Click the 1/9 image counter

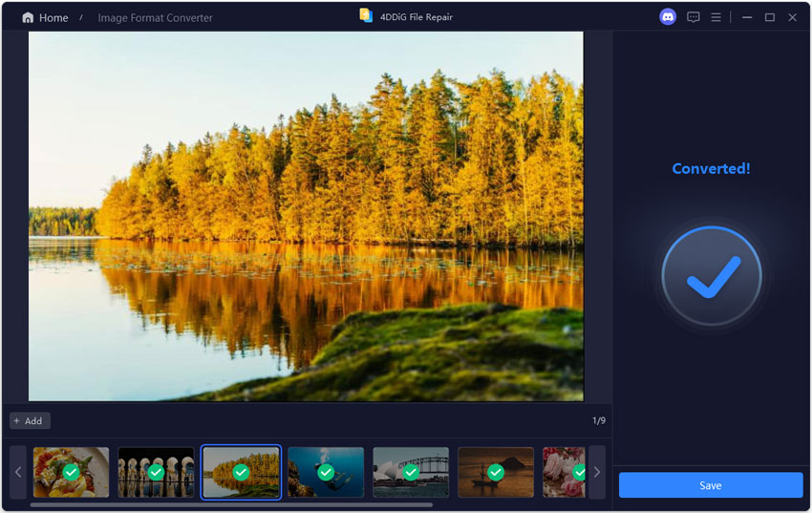[x=599, y=420]
